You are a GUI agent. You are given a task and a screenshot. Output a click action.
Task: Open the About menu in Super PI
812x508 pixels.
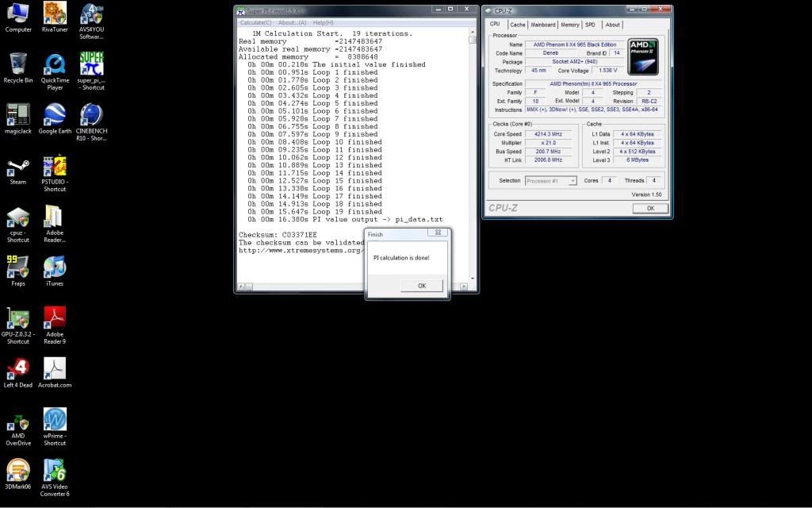tap(292, 23)
